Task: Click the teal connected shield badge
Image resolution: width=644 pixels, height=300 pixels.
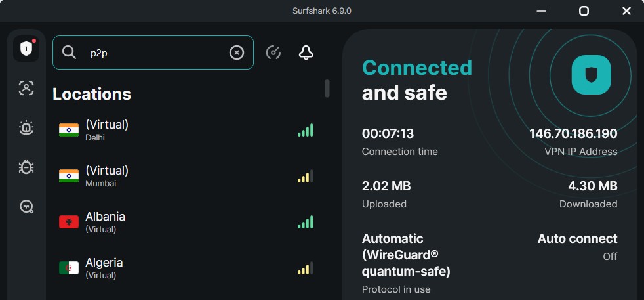Action: pyautogui.click(x=591, y=75)
